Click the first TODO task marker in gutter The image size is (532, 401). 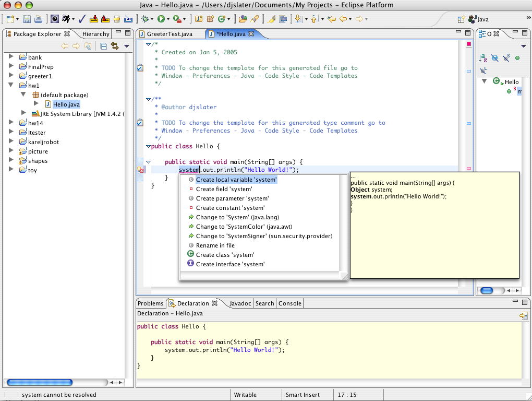pos(140,68)
